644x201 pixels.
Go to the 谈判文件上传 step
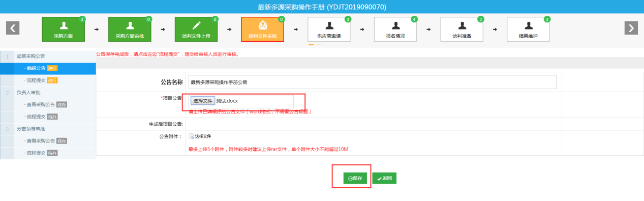(196, 29)
